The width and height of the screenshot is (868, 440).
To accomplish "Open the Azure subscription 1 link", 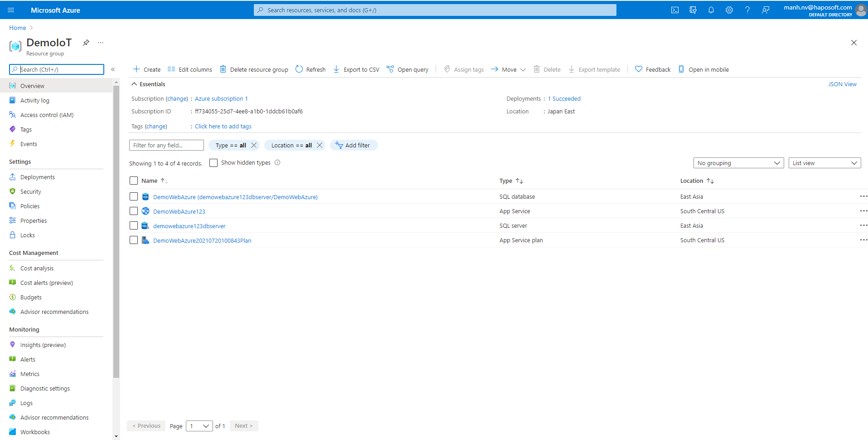I will [x=221, y=98].
